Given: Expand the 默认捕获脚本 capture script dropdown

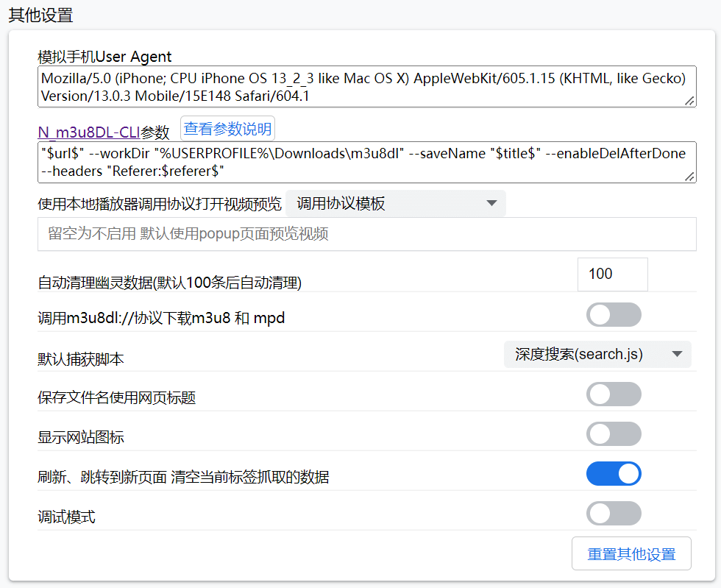Looking at the screenshot, I should pos(597,354).
